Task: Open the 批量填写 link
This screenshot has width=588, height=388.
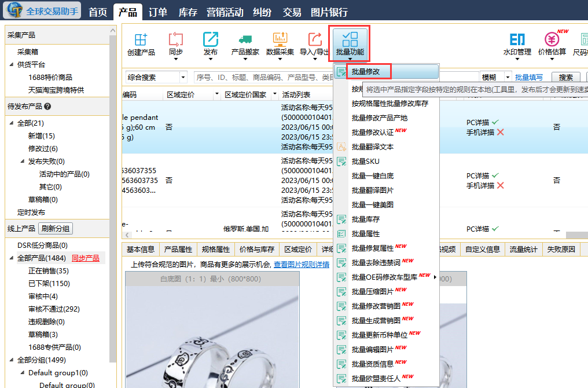Action: pos(529,77)
